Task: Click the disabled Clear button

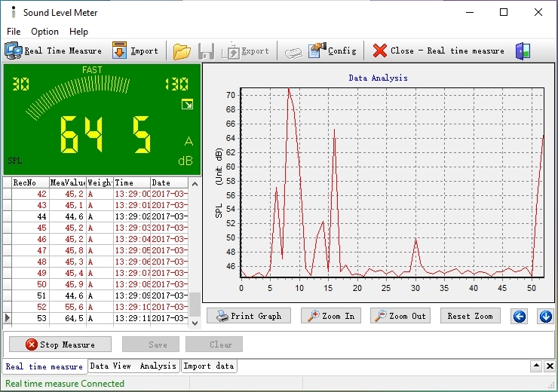Action: 214,345
